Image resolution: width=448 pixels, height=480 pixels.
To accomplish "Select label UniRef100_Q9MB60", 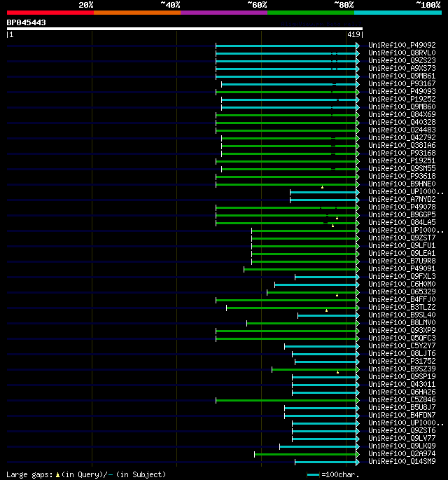I will coord(402,107).
